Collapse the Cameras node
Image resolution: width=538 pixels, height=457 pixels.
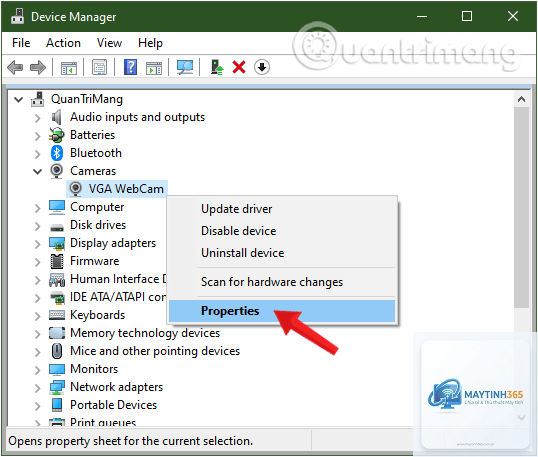click(x=37, y=171)
